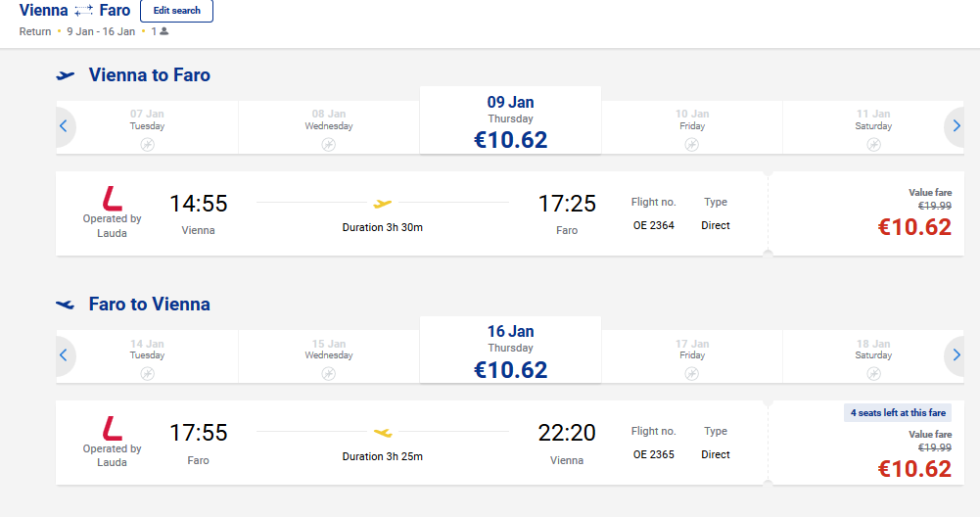Screen dimensions: 980x517
Task: Click the no-flight icon under 08 Jan Wednesday
Action: pyautogui.click(x=329, y=145)
